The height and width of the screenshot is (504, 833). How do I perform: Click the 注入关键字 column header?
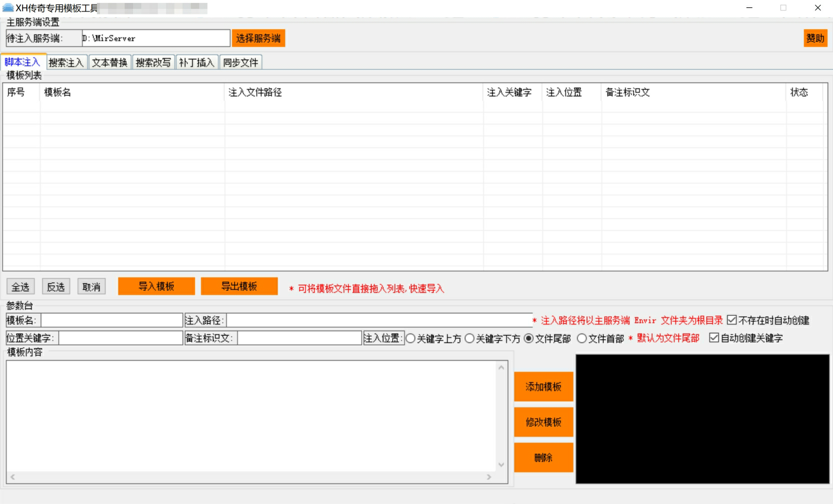[x=512, y=92]
